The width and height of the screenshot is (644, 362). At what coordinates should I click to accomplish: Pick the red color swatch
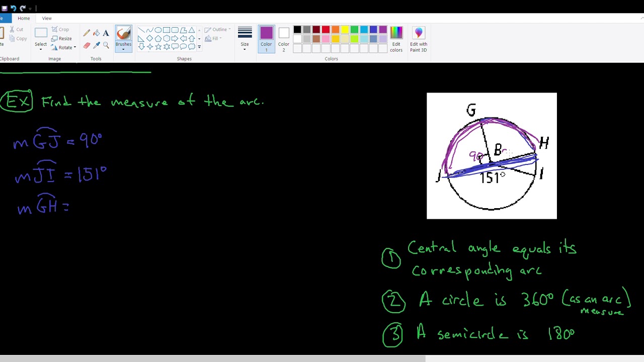326,30
